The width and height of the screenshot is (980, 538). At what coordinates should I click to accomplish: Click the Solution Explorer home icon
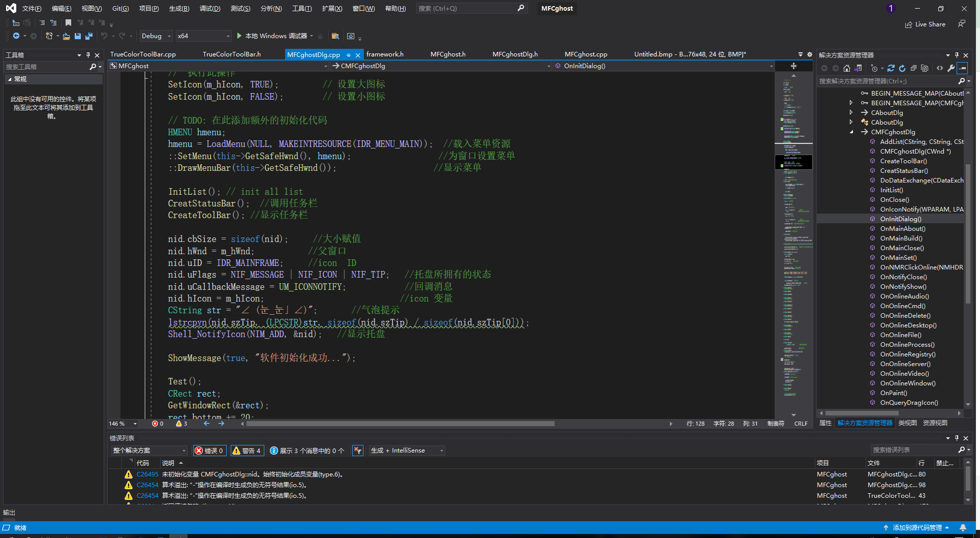tap(846, 68)
